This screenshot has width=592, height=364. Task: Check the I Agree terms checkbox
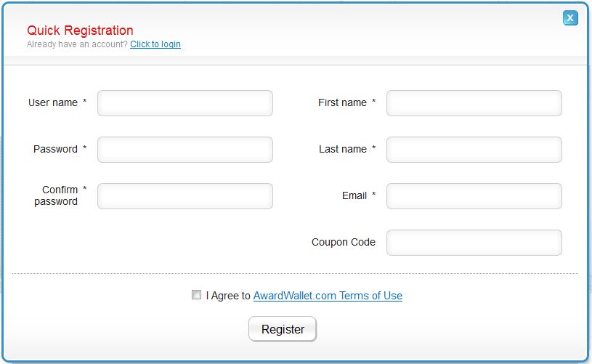pyautogui.click(x=196, y=294)
